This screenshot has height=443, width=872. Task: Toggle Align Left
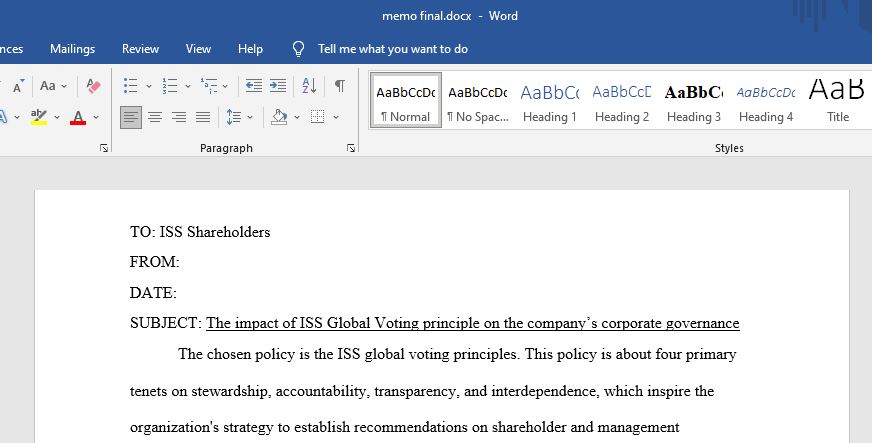(x=131, y=117)
